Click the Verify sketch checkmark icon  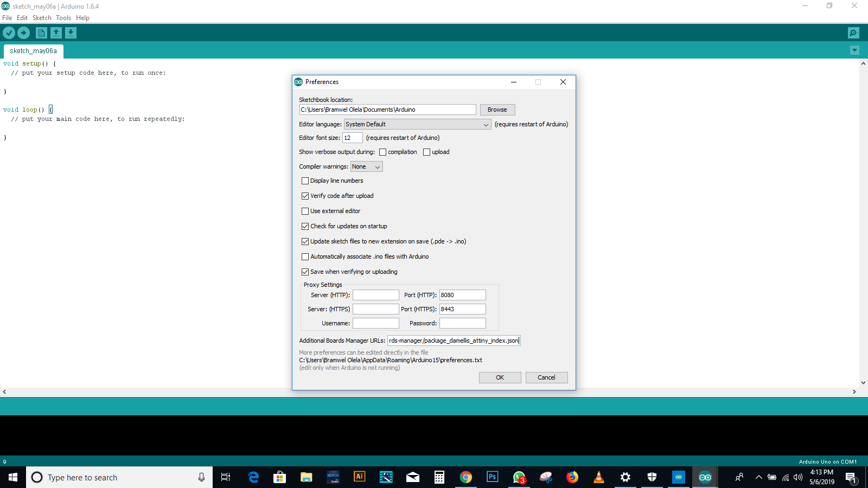coord(9,33)
